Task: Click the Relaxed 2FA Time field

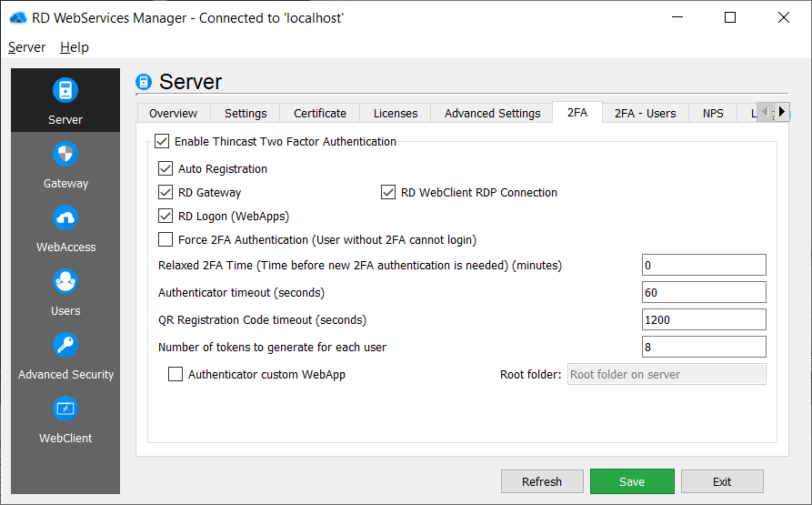Action: coord(704,265)
